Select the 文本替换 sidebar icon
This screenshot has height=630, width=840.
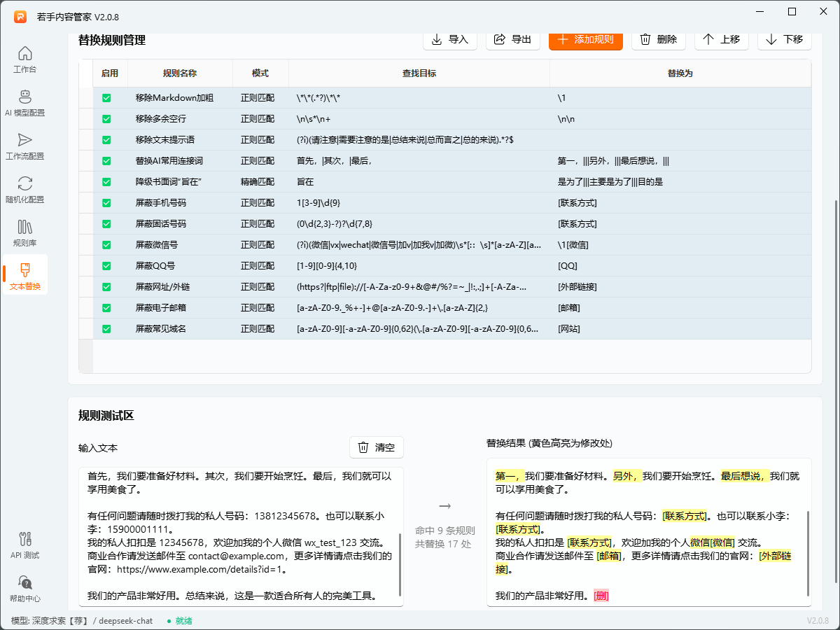tap(24, 274)
